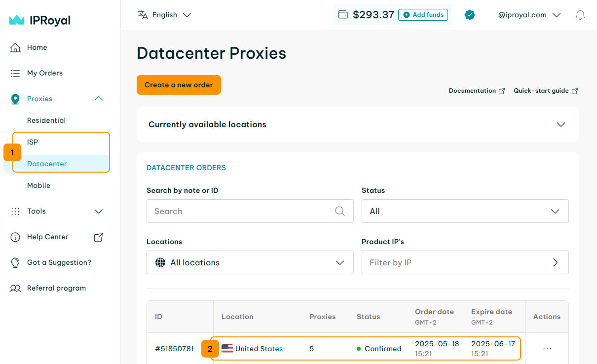Click Create a new order button
Image resolution: width=597 pixels, height=364 pixels.
(179, 85)
